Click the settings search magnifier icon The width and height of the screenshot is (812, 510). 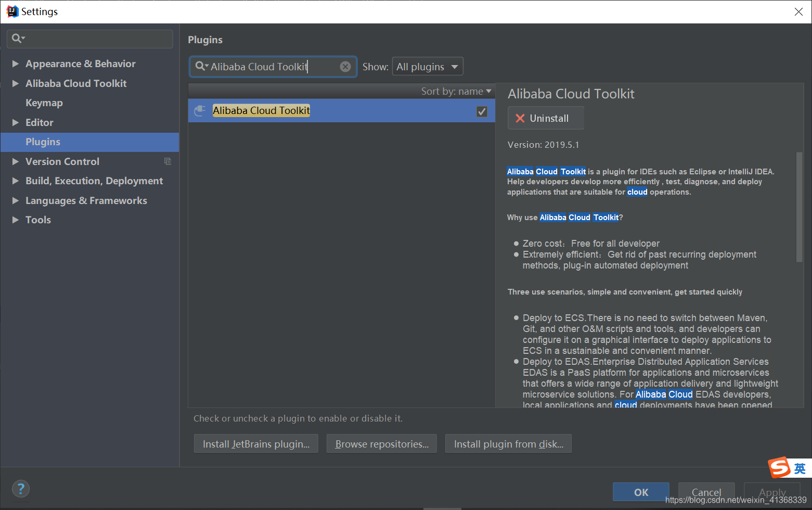[18, 39]
